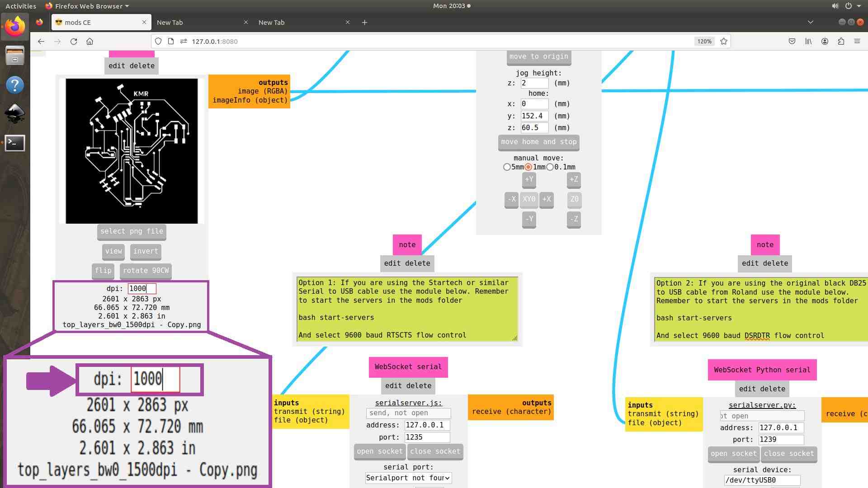Open Inkscape from the dock

tap(14, 113)
